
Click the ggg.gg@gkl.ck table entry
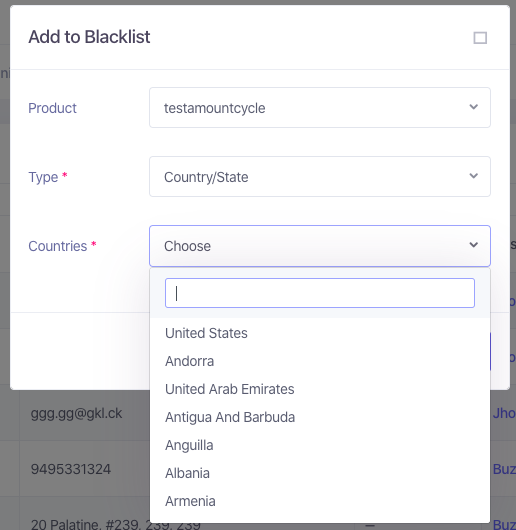coord(76,413)
